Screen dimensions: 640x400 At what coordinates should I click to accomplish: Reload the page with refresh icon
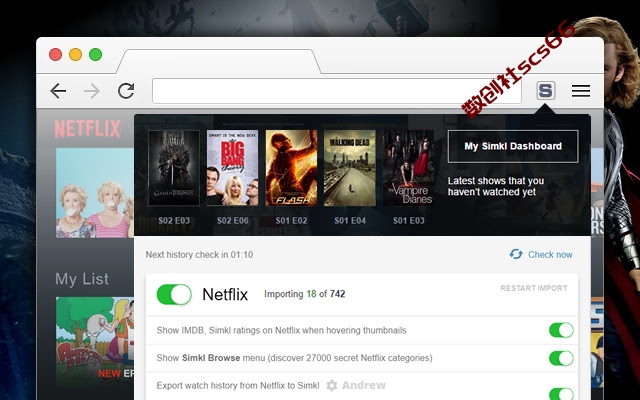click(126, 91)
